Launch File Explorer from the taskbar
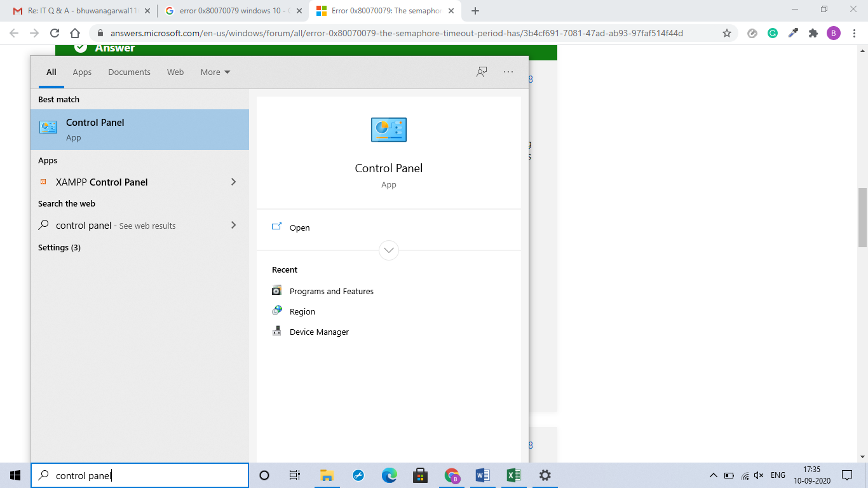The image size is (868, 488). 327,475
